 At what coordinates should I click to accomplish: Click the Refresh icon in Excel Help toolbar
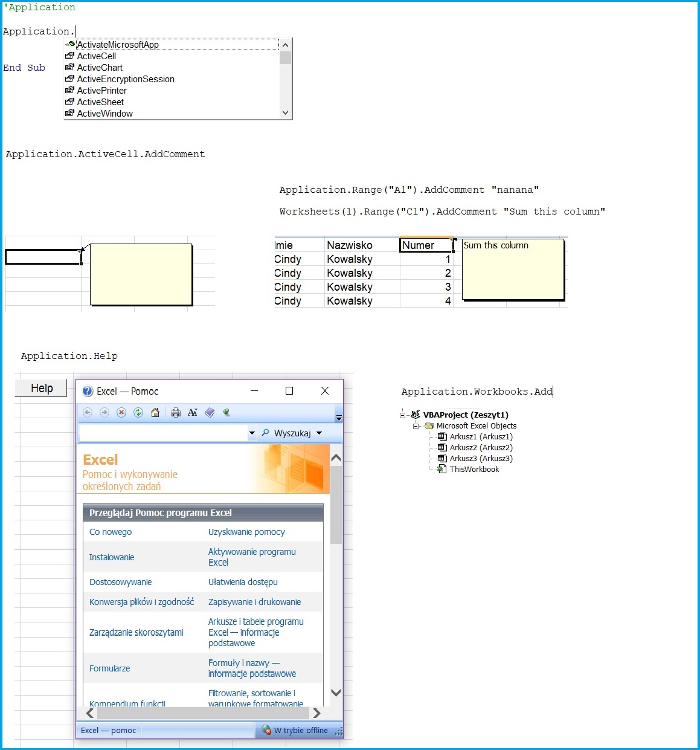[x=138, y=412]
